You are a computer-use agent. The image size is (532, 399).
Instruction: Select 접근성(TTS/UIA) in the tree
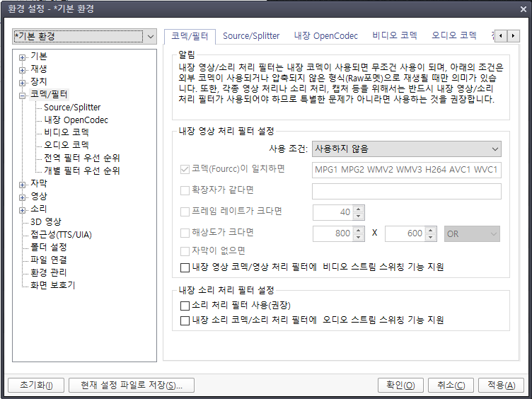pos(61,235)
